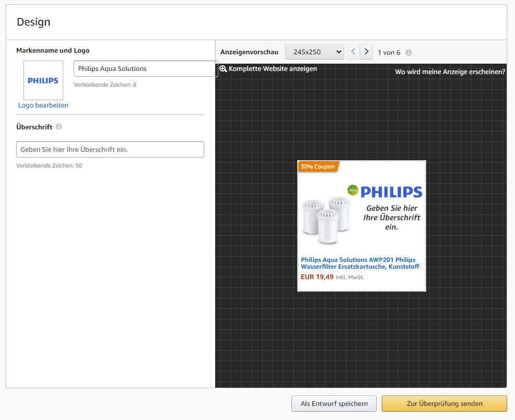Focus the Überschrift headline input field
This screenshot has height=420, width=515.
click(110, 149)
